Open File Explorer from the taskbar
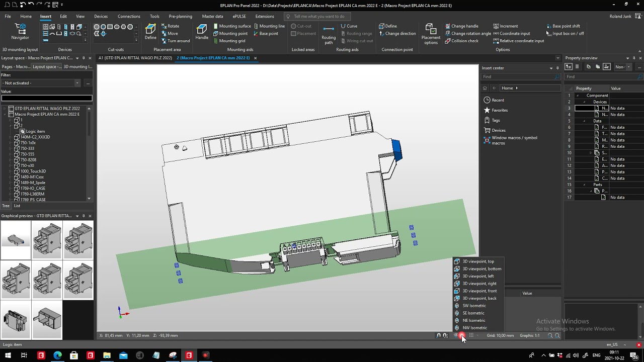This screenshot has height=362, width=644. [x=107, y=355]
